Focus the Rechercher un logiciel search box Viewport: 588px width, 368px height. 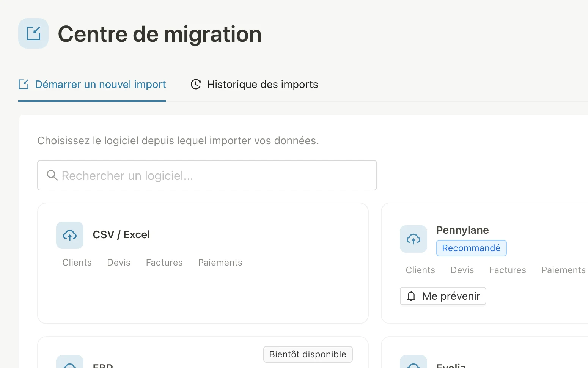click(207, 175)
